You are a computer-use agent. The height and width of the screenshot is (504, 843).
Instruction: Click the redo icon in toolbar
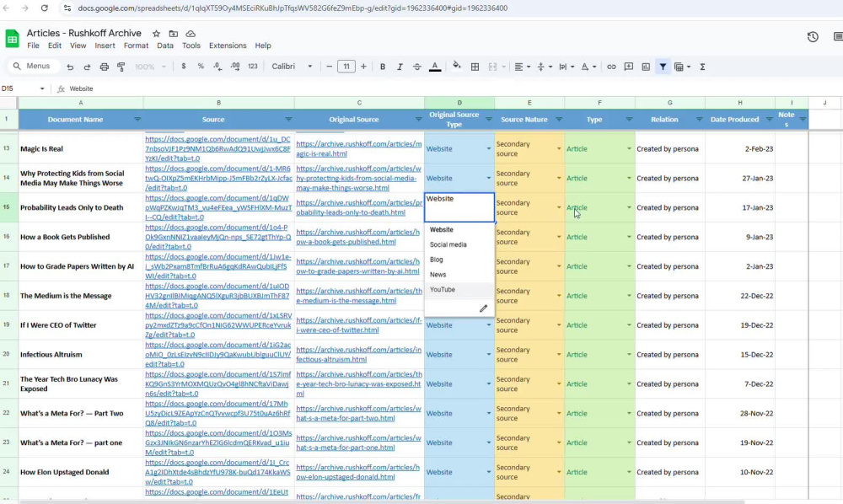tap(87, 67)
